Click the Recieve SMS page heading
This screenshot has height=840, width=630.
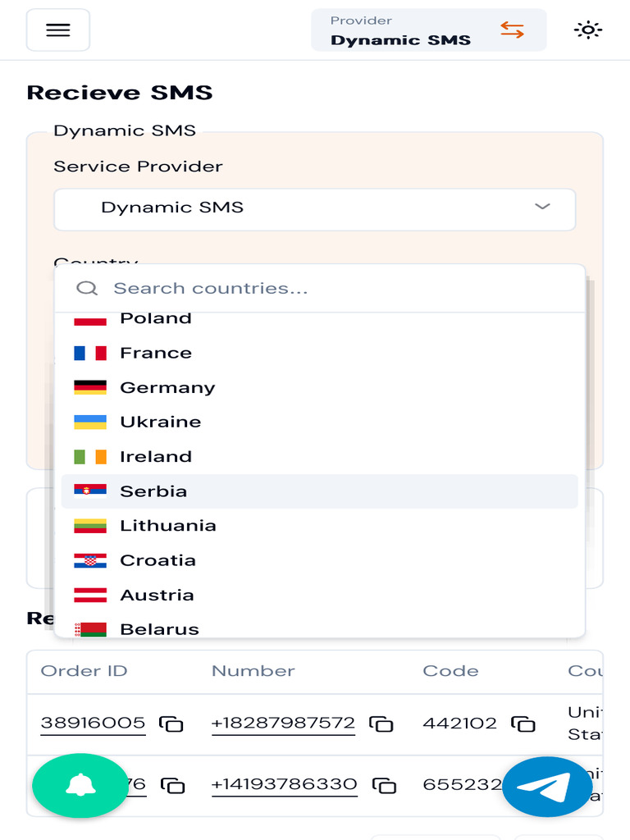(120, 93)
